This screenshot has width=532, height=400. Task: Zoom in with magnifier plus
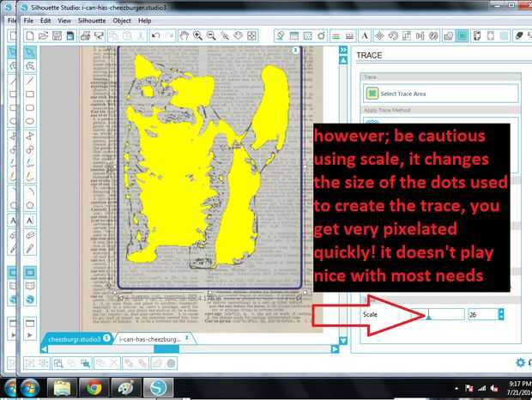click(x=198, y=36)
